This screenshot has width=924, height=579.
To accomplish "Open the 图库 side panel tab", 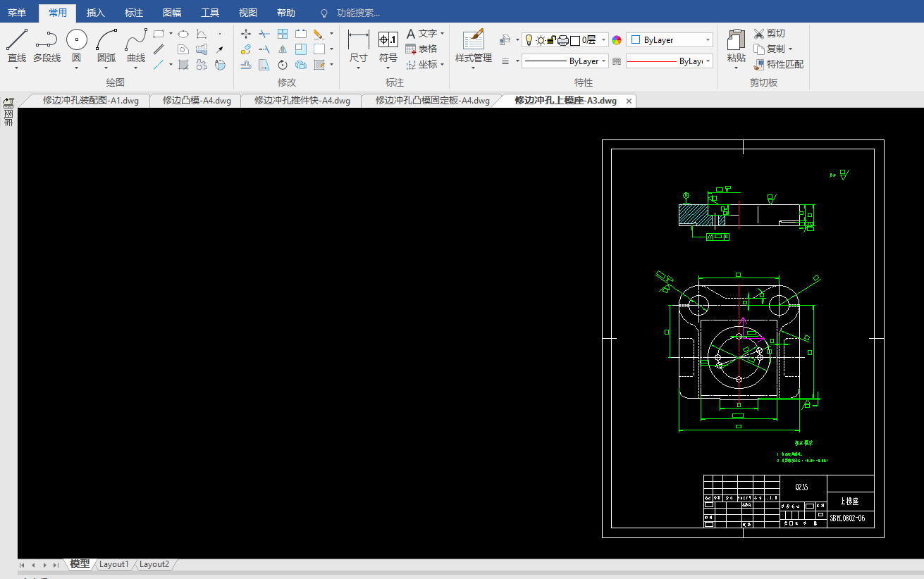I will click(x=8, y=113).
